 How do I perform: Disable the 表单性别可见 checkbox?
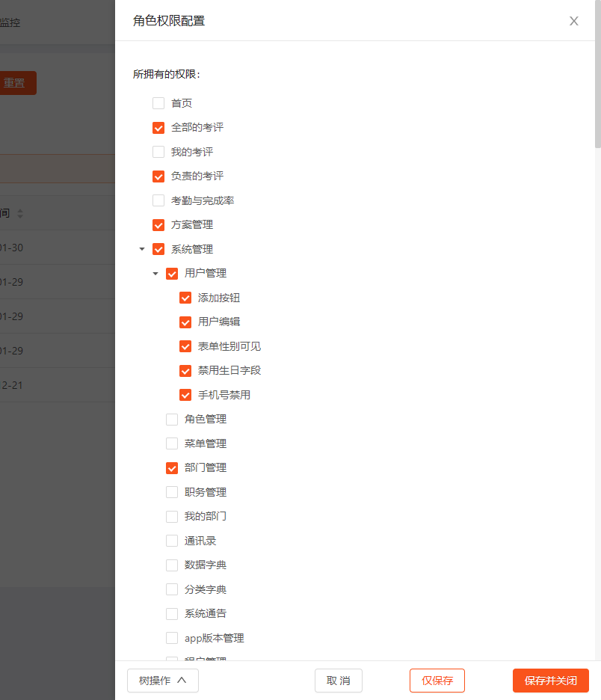point(185,346)
